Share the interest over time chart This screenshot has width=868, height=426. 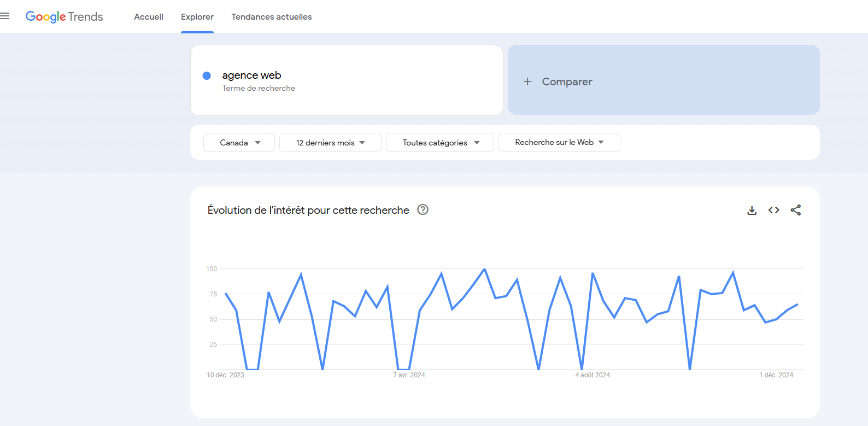(795, 210)
